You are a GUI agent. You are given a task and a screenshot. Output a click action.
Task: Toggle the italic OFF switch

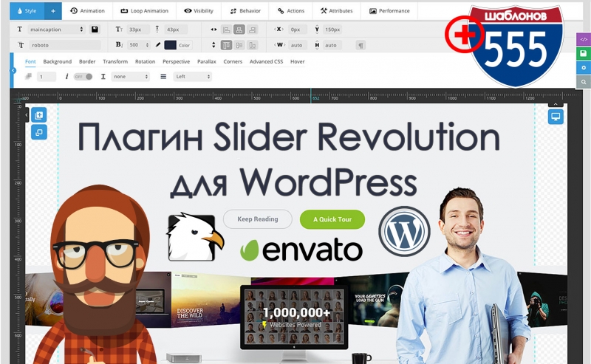(x=83, y=77)
